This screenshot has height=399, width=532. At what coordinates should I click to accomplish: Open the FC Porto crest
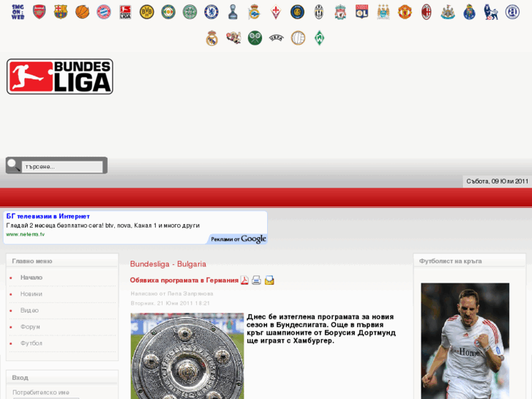[469, 12]
